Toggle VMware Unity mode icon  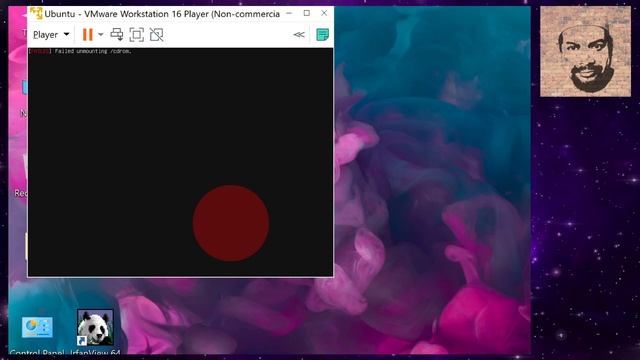pos(156,35)
